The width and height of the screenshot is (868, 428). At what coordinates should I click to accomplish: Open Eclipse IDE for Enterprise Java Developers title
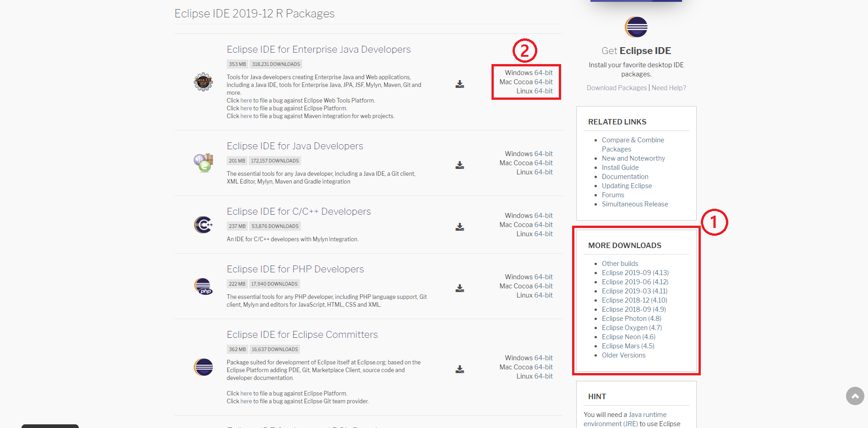319,49
